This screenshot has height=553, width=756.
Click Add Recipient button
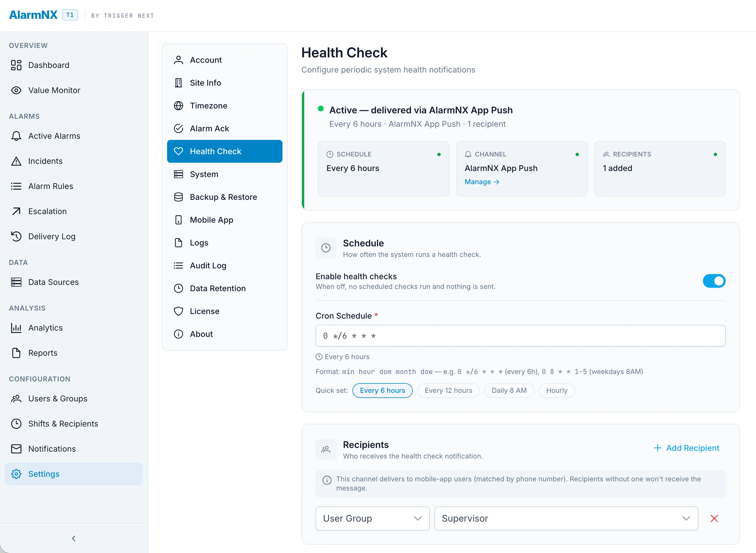click(686, 448)
